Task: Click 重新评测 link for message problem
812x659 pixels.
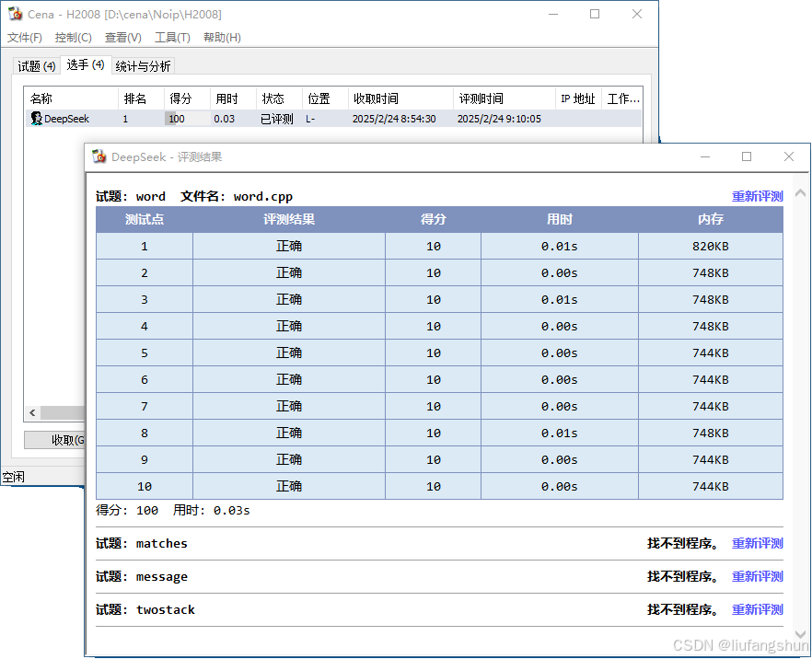Action: tap(757, 576)
